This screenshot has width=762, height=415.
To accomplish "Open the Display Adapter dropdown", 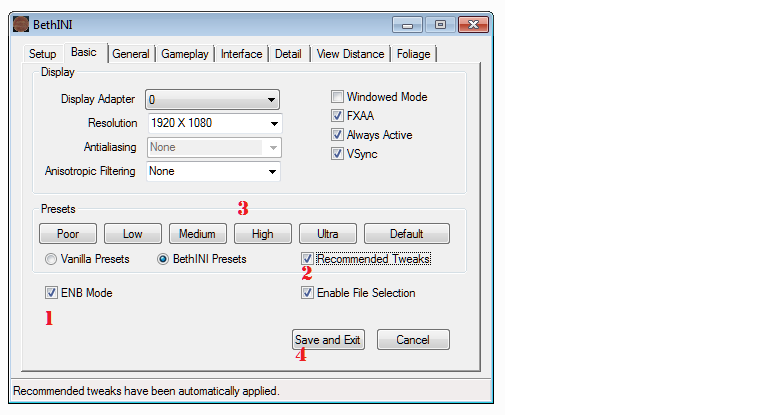I will tap(212, 100).
